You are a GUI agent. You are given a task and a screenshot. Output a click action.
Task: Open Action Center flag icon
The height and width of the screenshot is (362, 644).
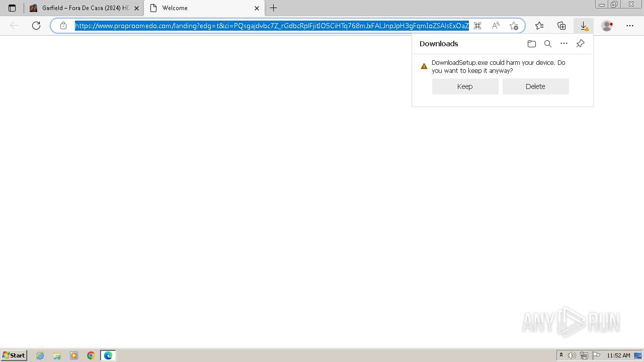point(596,355)
